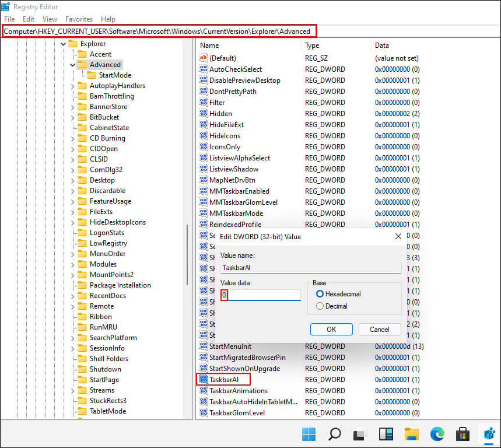The width and height of the screenshot is (501, 448).
Task: Expand the AutoplayHandlers key
Action: click(x=72, y=86)
